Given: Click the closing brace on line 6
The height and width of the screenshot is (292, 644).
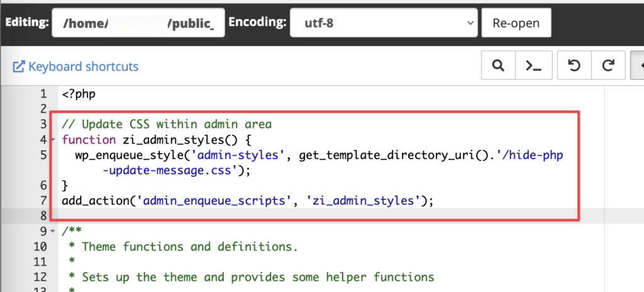Looking at the screenshot, I should tap(65, 186).
